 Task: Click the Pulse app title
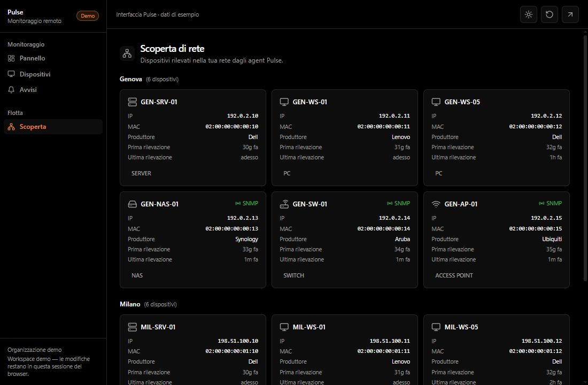pyautogui.click(x=16, y=12)
